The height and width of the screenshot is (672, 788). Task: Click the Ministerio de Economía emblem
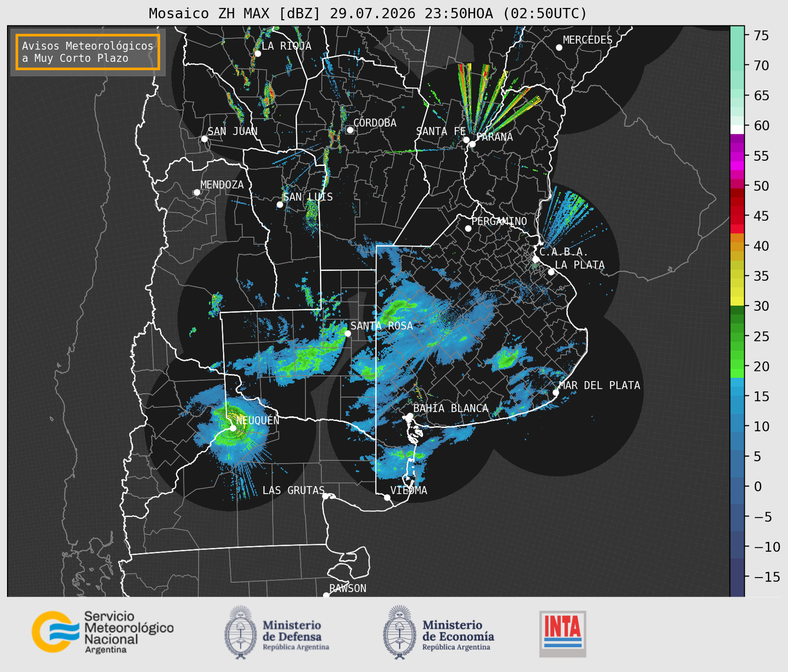coord(400,632)
